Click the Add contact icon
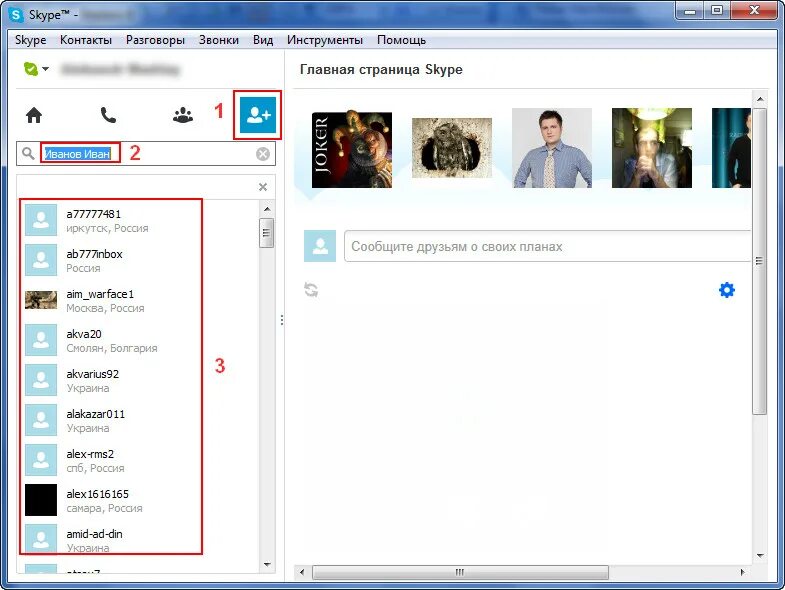Screen dimensions: 785x590 258,115
